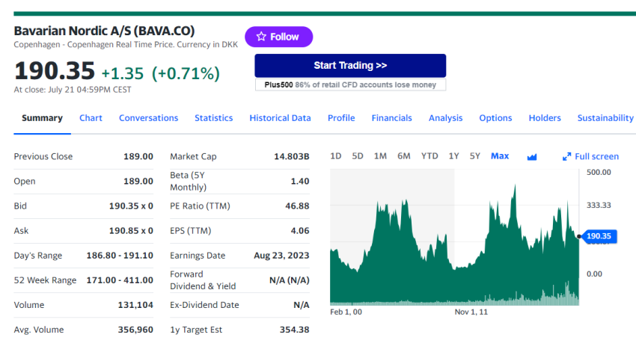The width and height of the screenshot is (636, 364).
Task: Select the Summary tab
Action: pyautogui.click(x=42, y=118)
